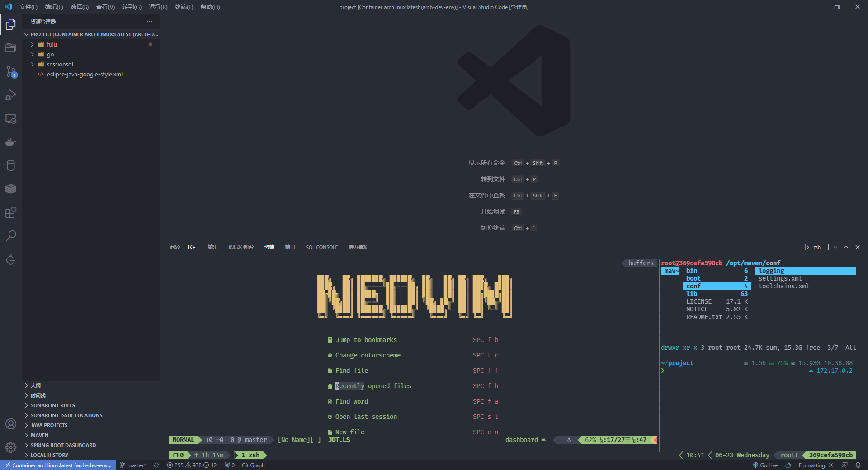Screen dimensions: 868x470
Task: Toggle the Formatting status indicator
Action: click(816, 465)
